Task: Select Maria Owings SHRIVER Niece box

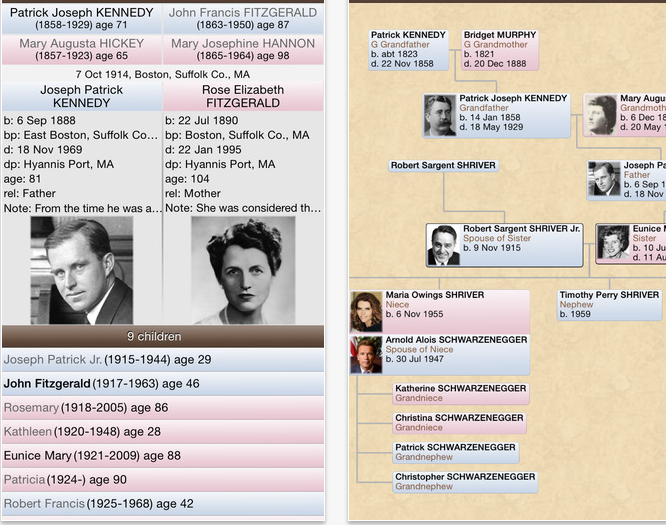Action: (x=440, y=311)
